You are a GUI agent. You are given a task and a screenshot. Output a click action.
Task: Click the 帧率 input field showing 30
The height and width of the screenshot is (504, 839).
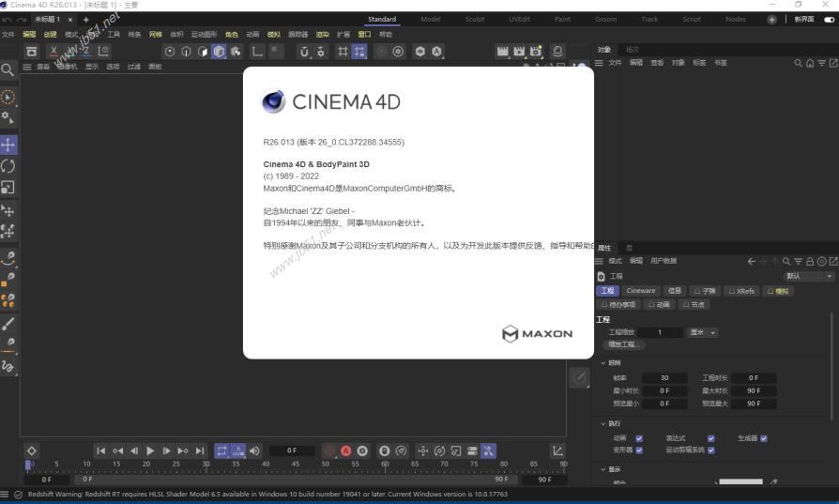click(665, 378)
